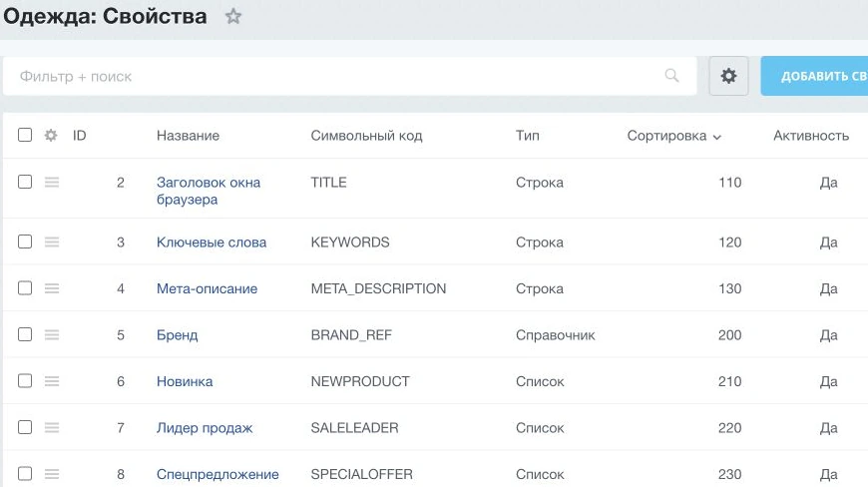
Task: Open row menu for META_DESCRIPTION property
Action: tap(52, 288)
